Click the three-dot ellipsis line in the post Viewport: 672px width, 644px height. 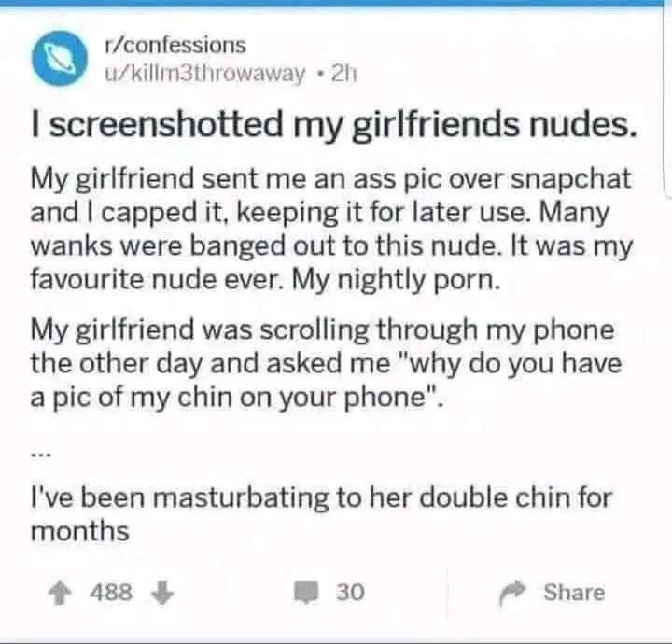[41, 455]
